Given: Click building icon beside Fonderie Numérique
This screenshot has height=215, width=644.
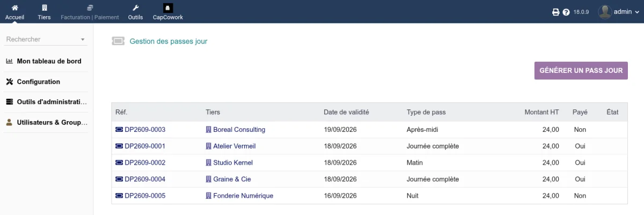Looking at the screenshot, I should coord(209,196).
